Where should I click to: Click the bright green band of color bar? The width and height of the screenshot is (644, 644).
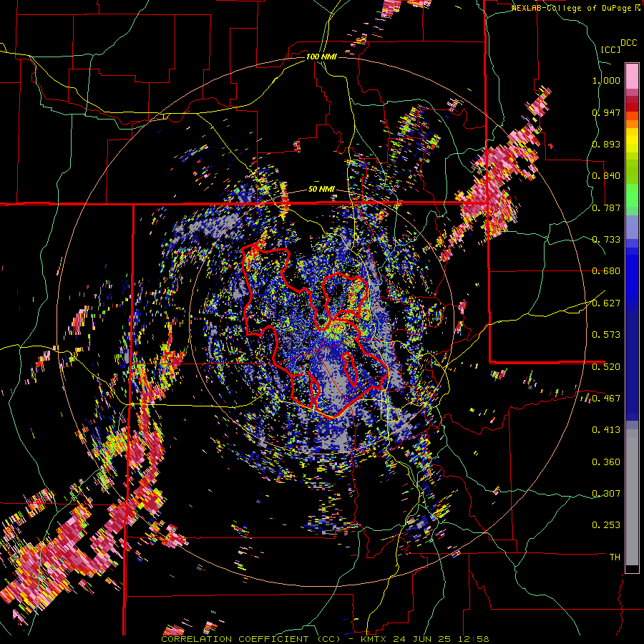[632, 195]
